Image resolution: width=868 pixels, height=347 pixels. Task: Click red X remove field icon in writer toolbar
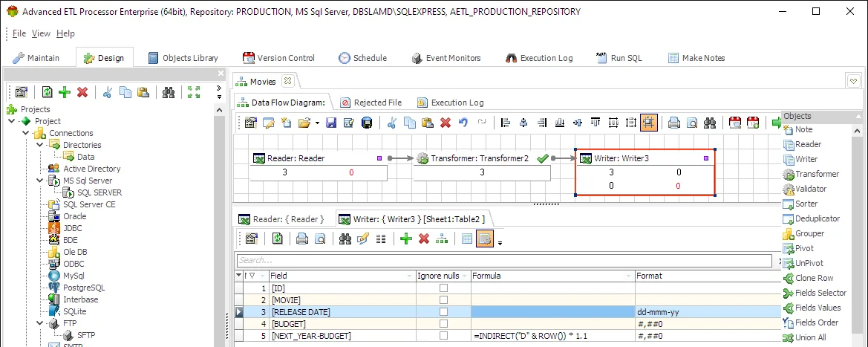pos(424,239)
